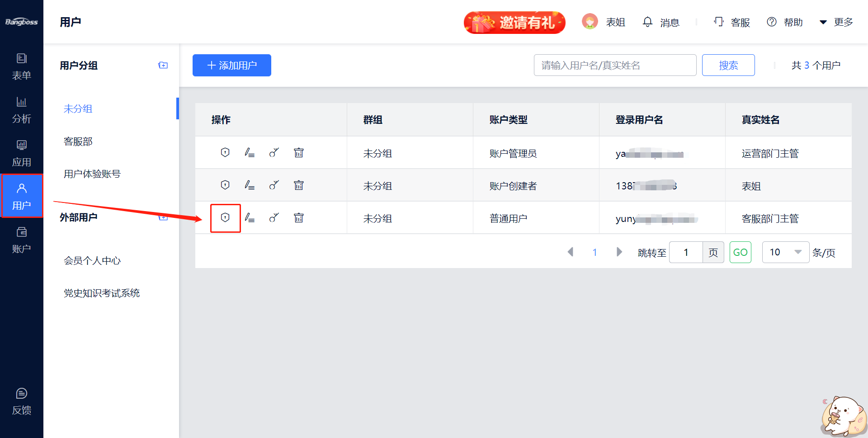Click the 添加用户 button
This screenshot has height=438, width=868.
(231, 66)
